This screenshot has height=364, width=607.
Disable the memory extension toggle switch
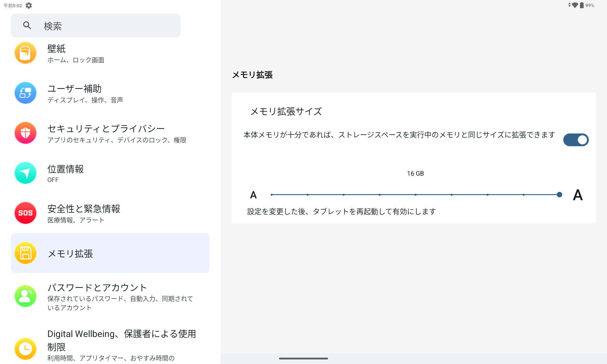576,140
